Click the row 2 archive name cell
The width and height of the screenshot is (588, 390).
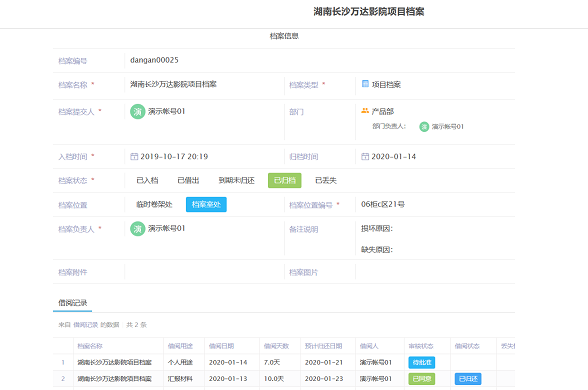[114, 379]
